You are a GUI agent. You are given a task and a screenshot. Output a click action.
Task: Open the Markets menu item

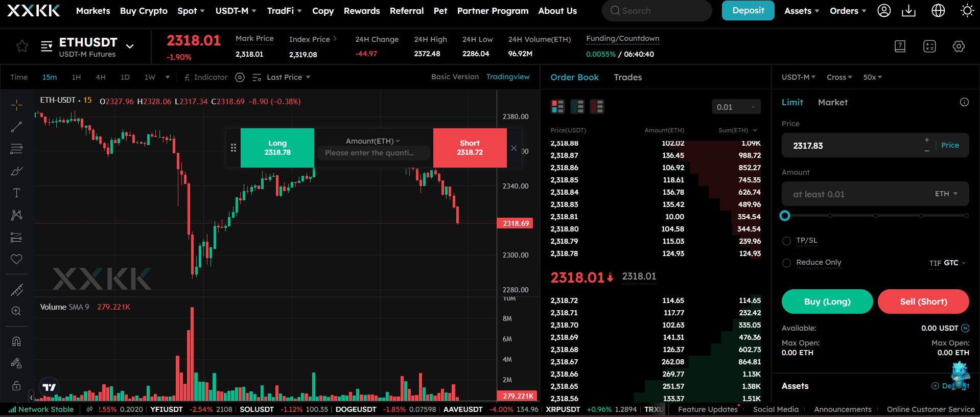[93, 11]
